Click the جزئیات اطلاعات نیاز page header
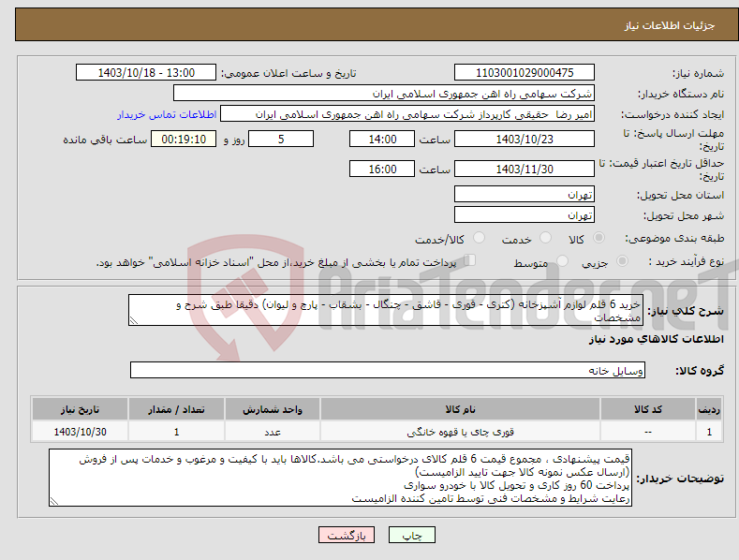The image size is (739, 560). coord(670,25)
